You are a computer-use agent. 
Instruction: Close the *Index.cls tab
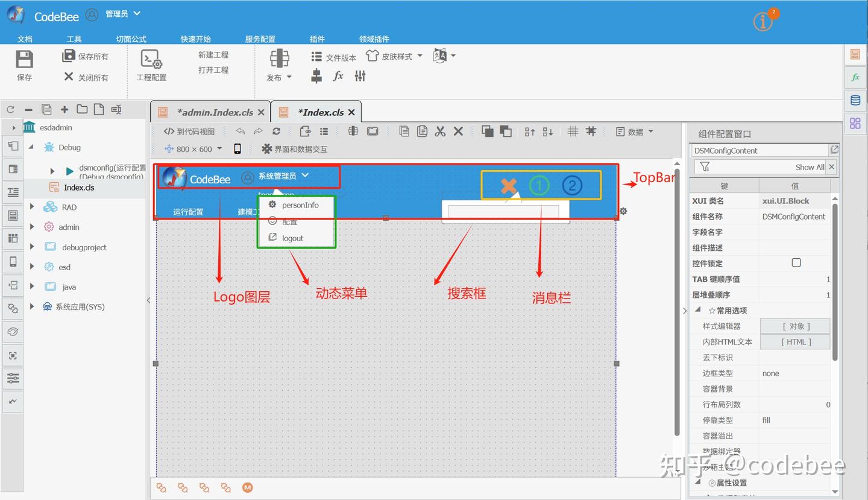click(x=351, y=112)
